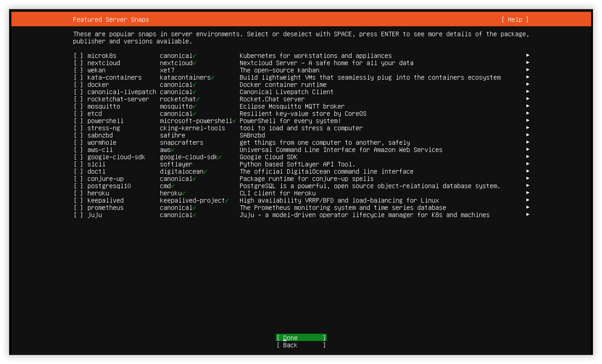Select the google-cloud-sdk snap name
The height and width of the screenshot is (364, 602).
pos(116,157)
